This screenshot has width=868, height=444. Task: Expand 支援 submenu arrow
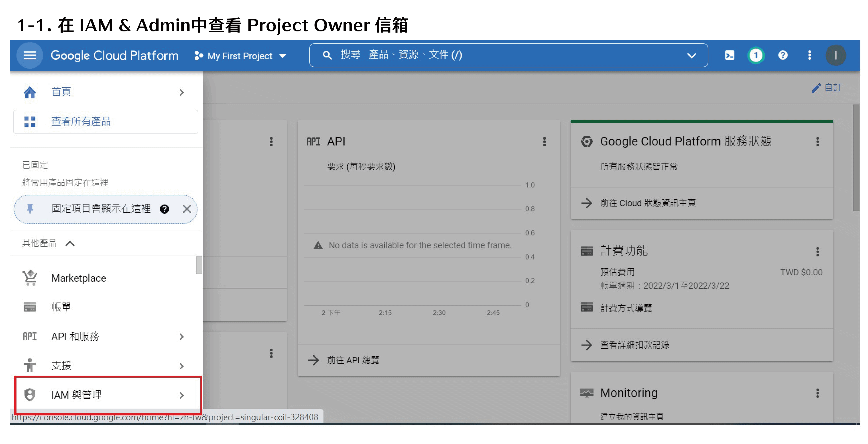pyautogui.click(x=182, y=366)
